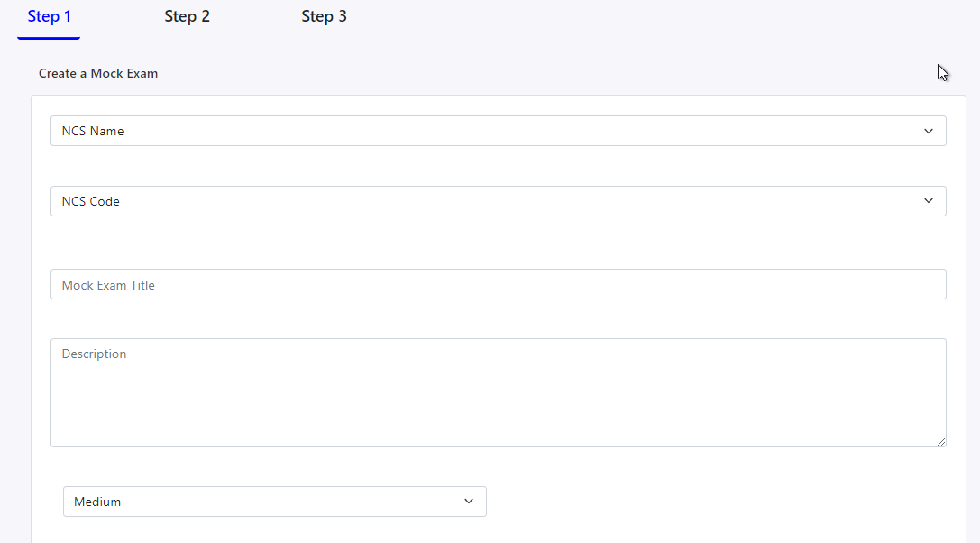Viewport: 980px width, 543px height.
Task: Switch to the Step 1 tab
Action: pyautogui.click(x=49, y=16)
